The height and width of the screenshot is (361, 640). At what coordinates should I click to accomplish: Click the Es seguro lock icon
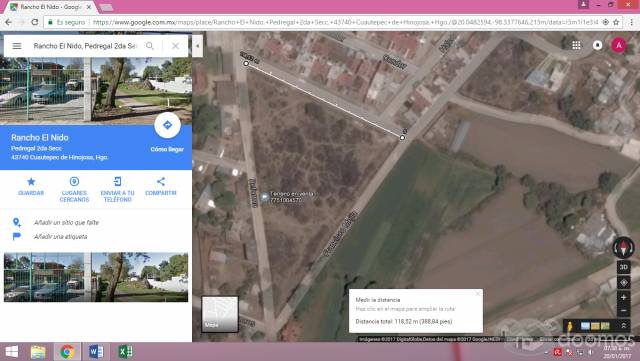click(x=50, y=22)
